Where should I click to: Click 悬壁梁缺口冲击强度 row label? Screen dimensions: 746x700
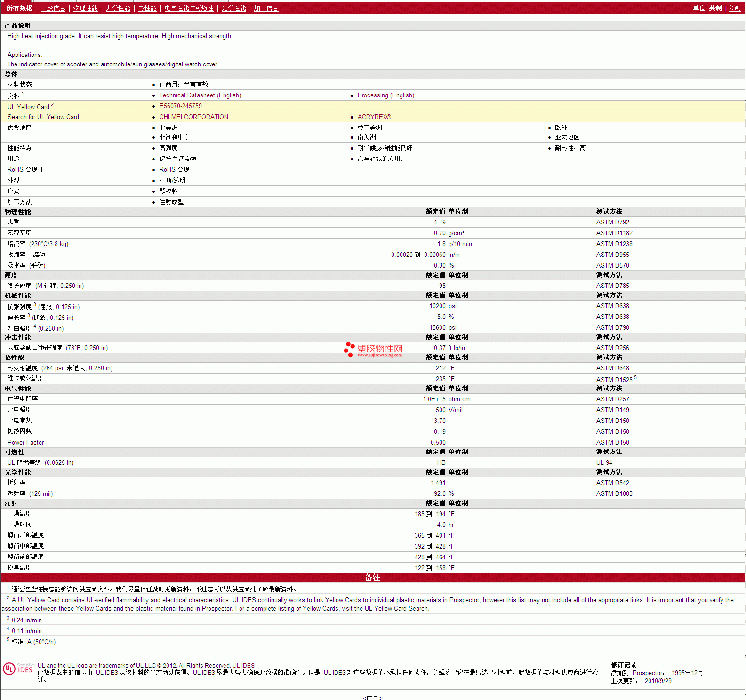click(x=57, y=348)
